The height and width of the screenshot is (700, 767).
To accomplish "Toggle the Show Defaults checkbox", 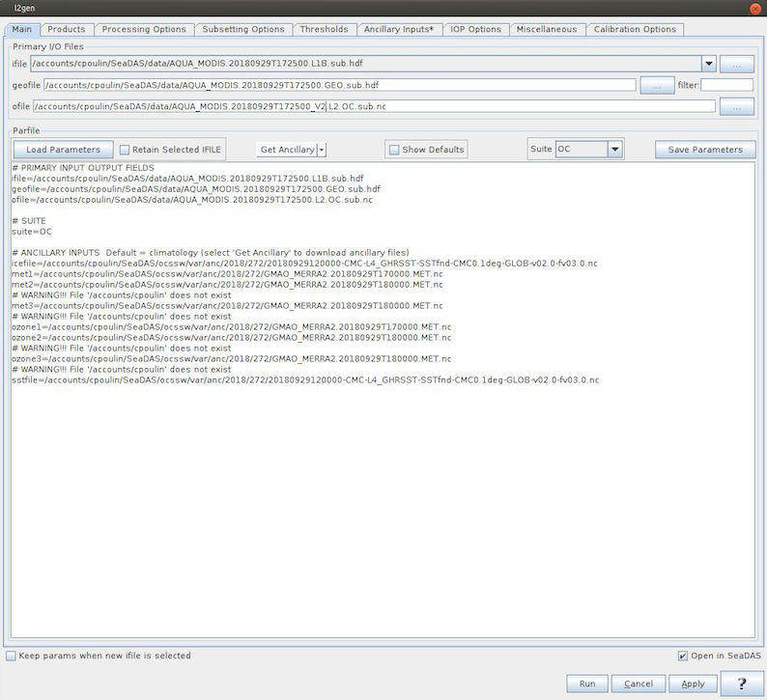I will click(x=393, y=150).
